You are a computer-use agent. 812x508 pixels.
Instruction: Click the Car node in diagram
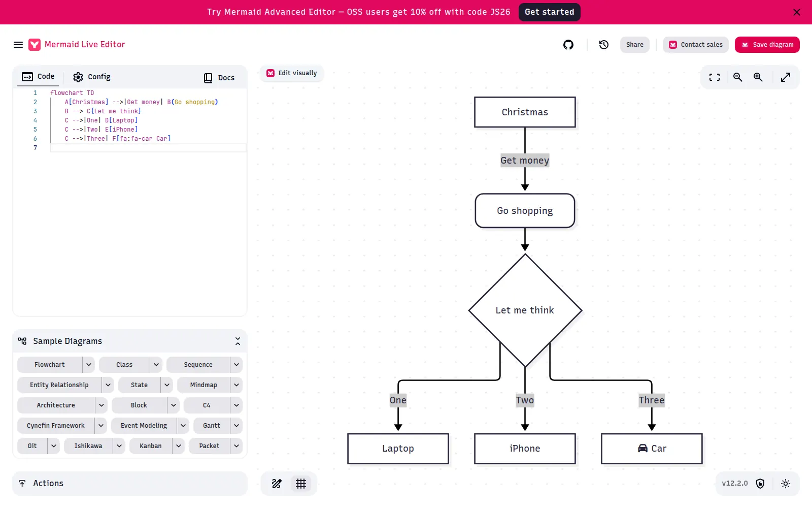pyautogui.click(x=652, y=449)
